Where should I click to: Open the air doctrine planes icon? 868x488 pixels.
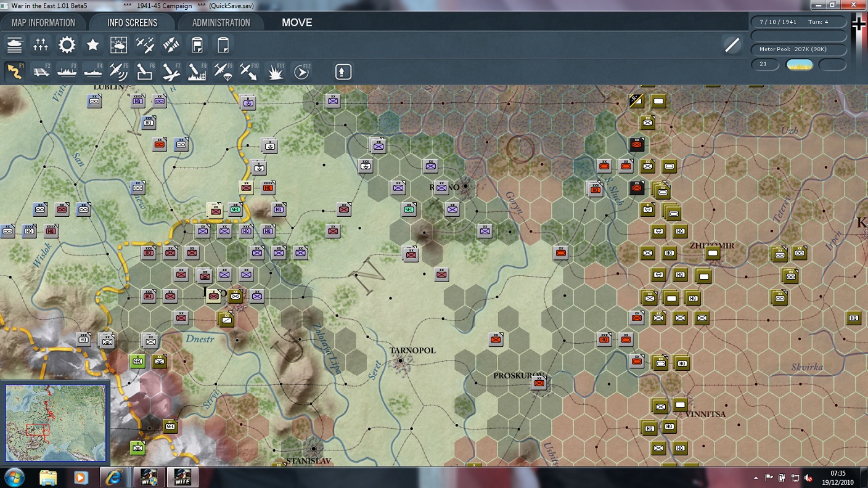pyautogui.click(x=144, y=45)
